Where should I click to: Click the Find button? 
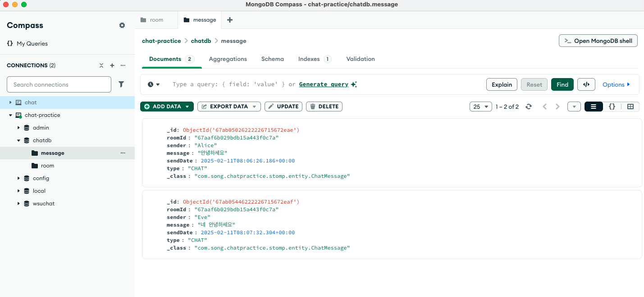click(562, 84)
